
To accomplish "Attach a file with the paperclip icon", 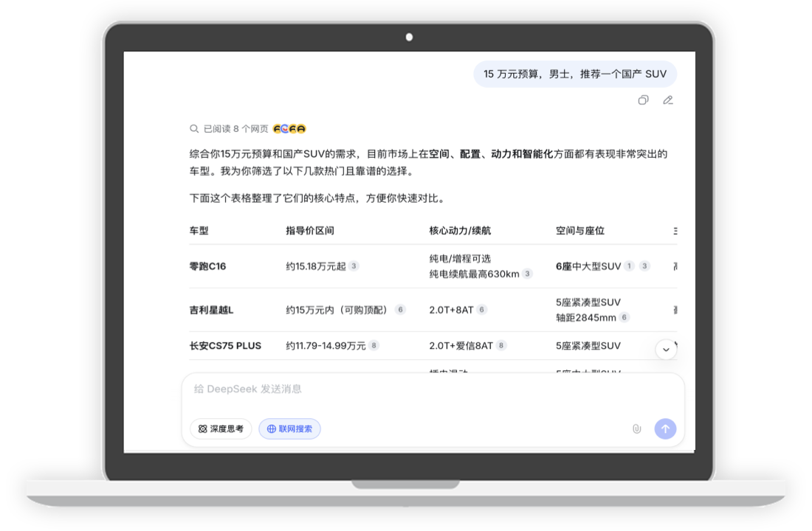I will pyautogui.click(x=636, y=428).
